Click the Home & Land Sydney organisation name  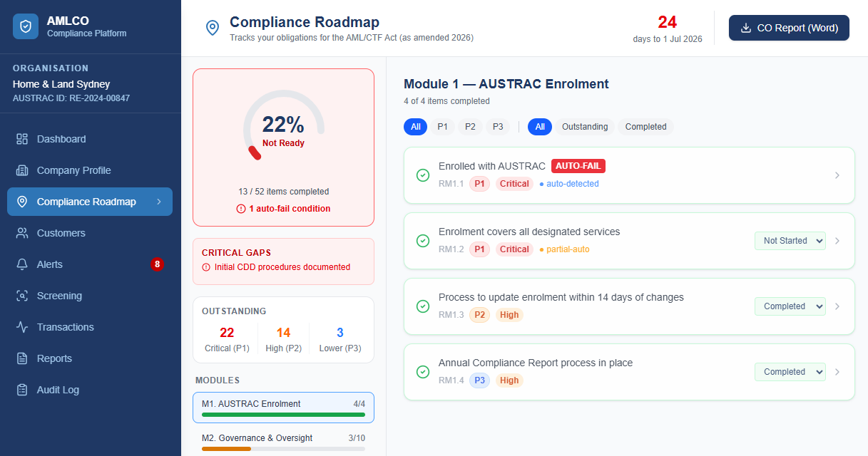(x=61, y=84)
